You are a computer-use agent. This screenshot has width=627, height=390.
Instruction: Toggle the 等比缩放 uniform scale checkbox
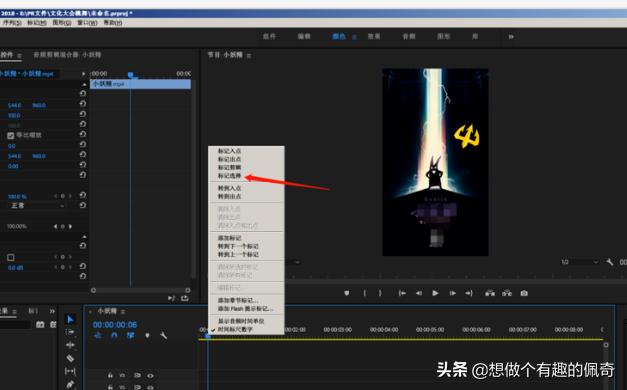[x=11, y=136]
